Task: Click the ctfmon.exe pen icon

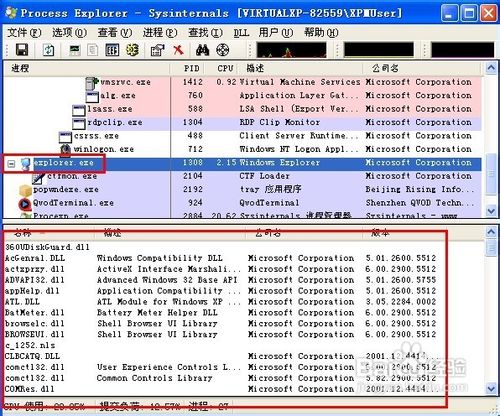Action: coord(39,178)
